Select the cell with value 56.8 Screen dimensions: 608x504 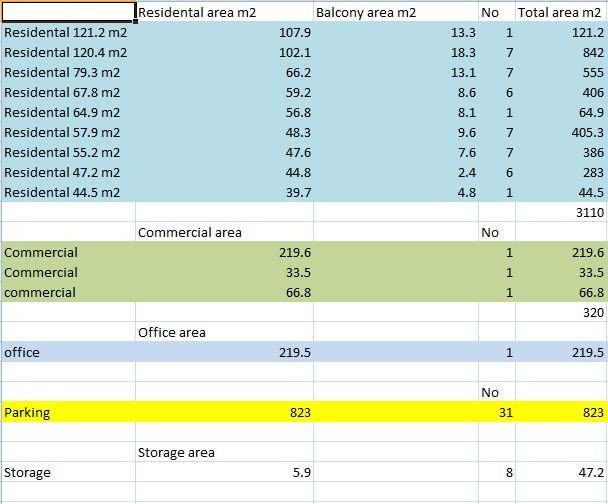point(225,112)
